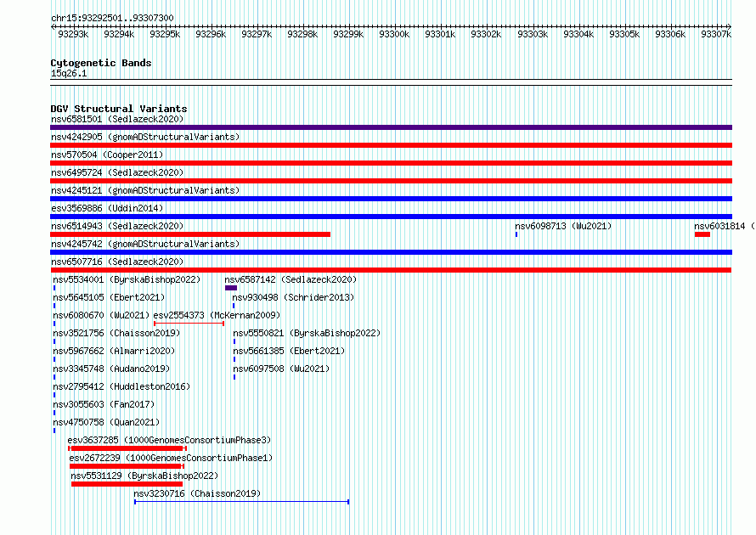The width and height of the screenshot is (756, 535).
Task: Click the small red nsv6031814 bar
Action: (x=702, y=234)
